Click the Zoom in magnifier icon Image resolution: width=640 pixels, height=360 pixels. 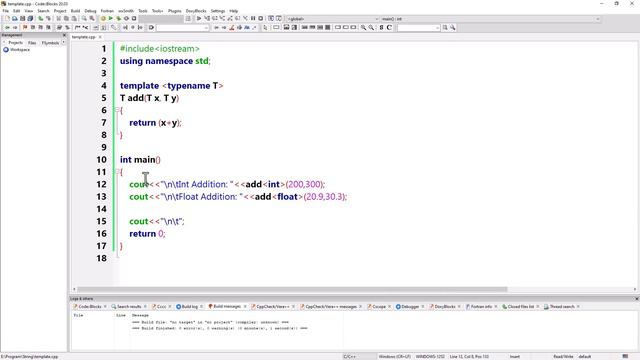pos(363,28)
